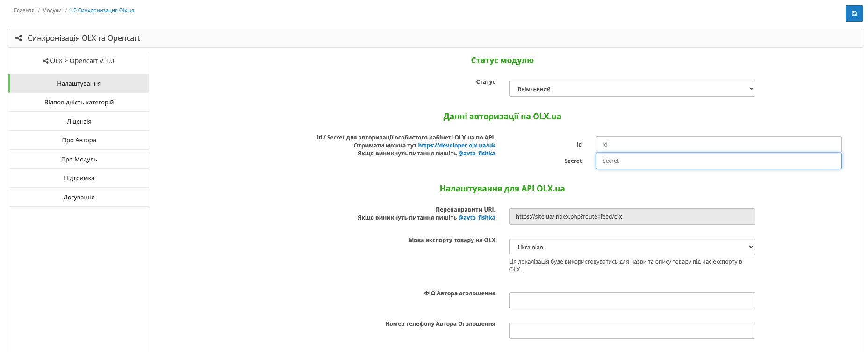Click the blue save floppy-disk button
This screenshot has height=352, width=868.
point(854,14)
